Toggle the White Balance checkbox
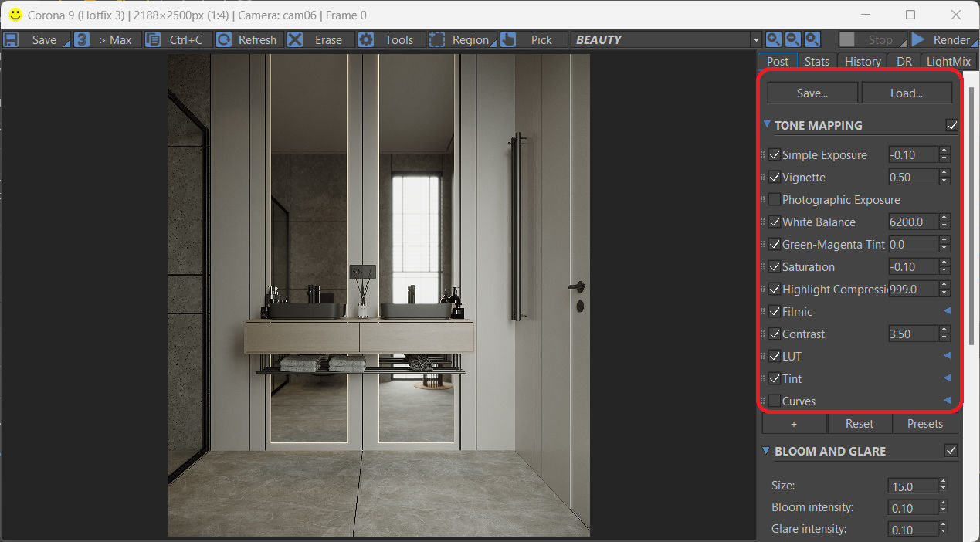Image resolution: width=980 pixels, height=542 pixels. pos(775,222)
